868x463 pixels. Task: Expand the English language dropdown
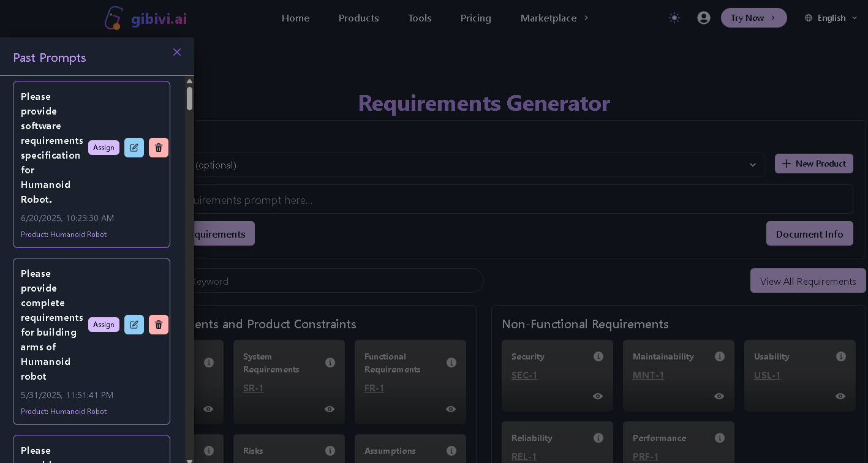point(831,18)
